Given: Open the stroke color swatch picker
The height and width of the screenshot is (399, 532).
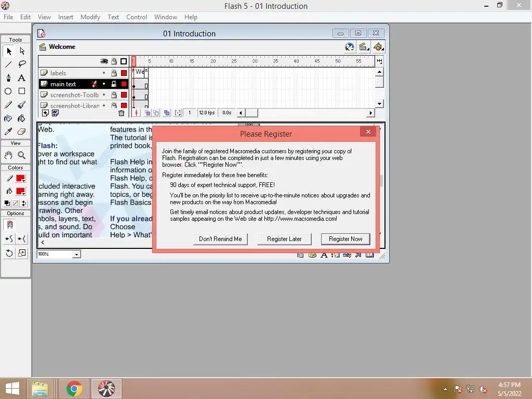Looking at the screenshot, I should pyautogui.click(x=21, y=179).
